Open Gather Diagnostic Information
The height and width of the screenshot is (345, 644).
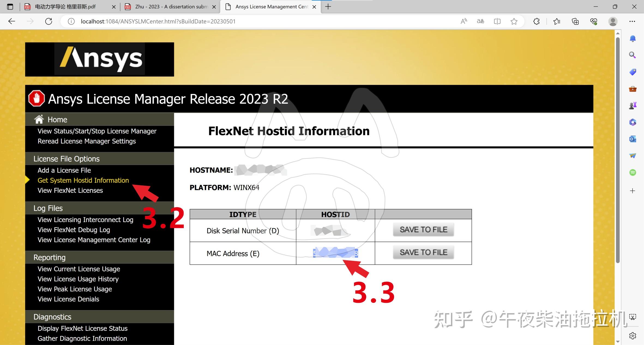click(82, 338)
